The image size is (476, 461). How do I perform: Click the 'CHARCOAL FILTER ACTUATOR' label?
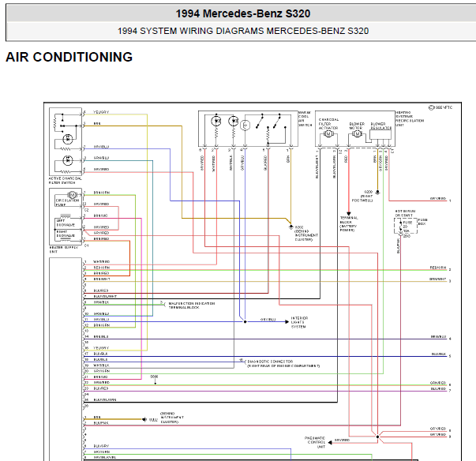[x=328, y=124]
